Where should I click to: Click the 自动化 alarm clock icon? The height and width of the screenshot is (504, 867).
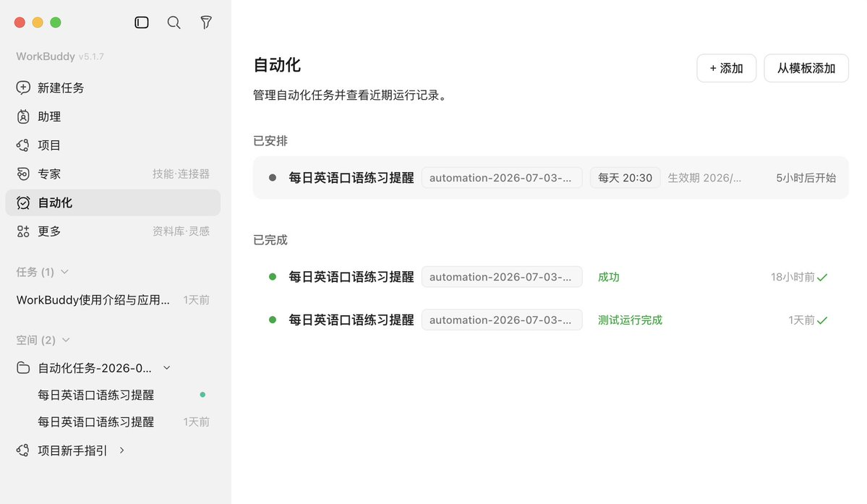click(x=23, y=202)
